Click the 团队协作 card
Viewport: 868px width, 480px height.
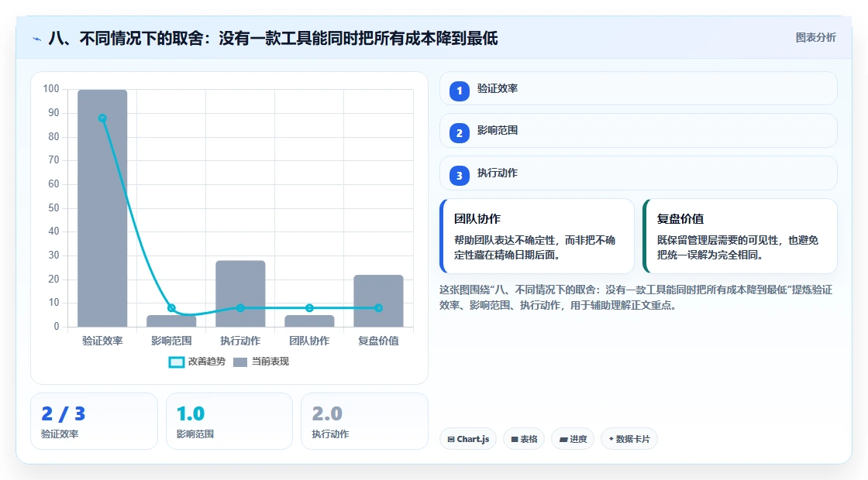click(x=537, y=236)
